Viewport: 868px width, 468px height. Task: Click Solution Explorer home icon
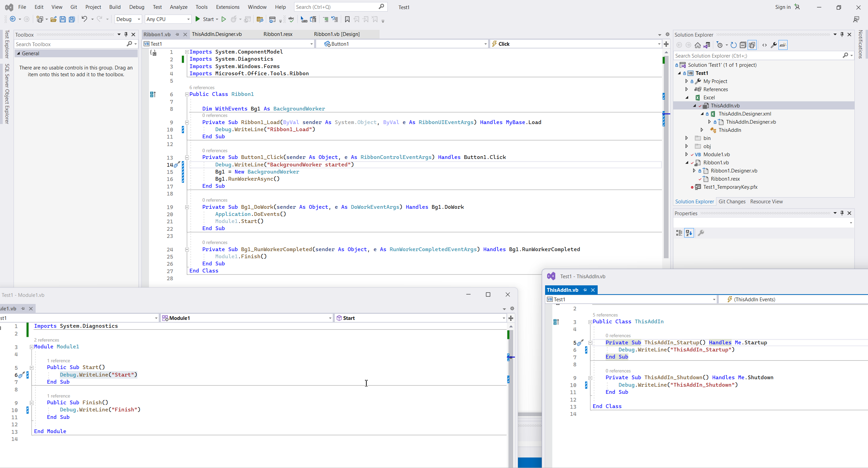[697, 45]
